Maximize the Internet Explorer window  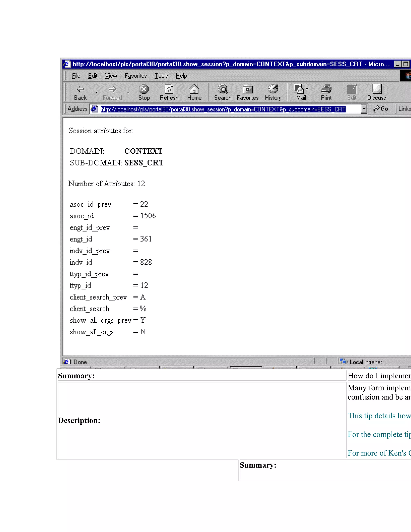tap(406, 64)
